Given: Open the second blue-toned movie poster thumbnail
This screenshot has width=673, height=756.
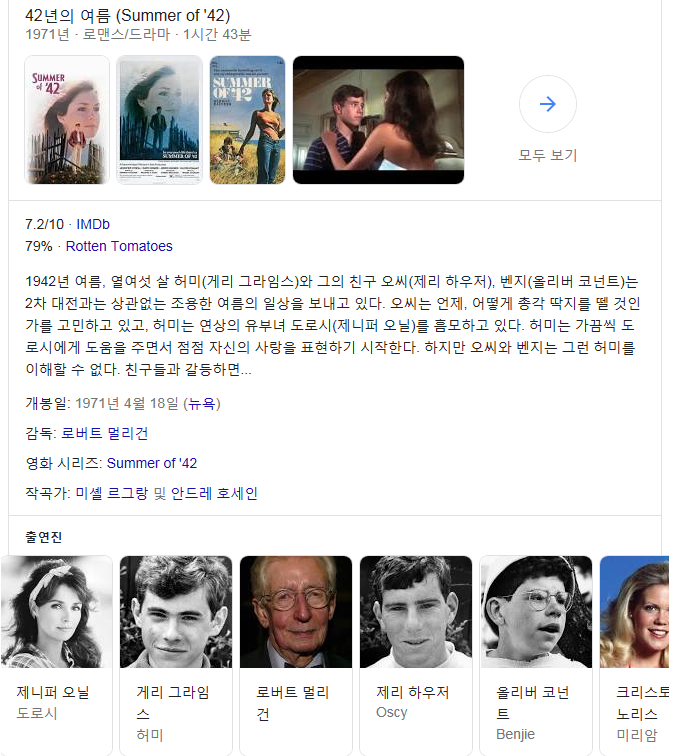Looking at the screenshot, I should [160, 120].
